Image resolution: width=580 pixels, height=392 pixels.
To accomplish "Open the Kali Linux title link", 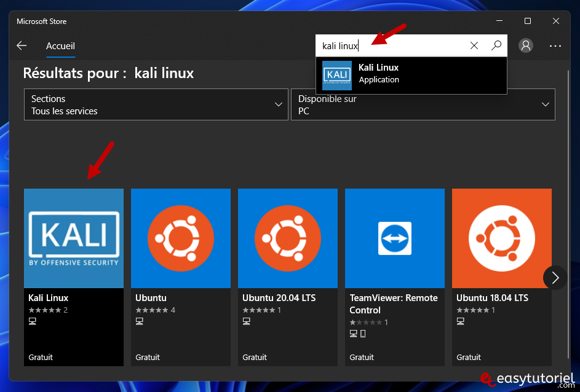I will click(49, 298).
